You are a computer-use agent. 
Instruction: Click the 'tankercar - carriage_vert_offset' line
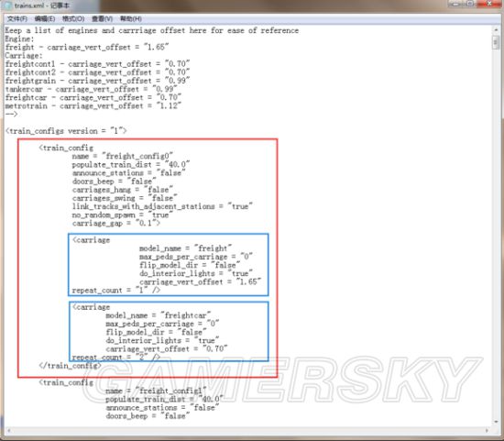click(x=91, y=89)
